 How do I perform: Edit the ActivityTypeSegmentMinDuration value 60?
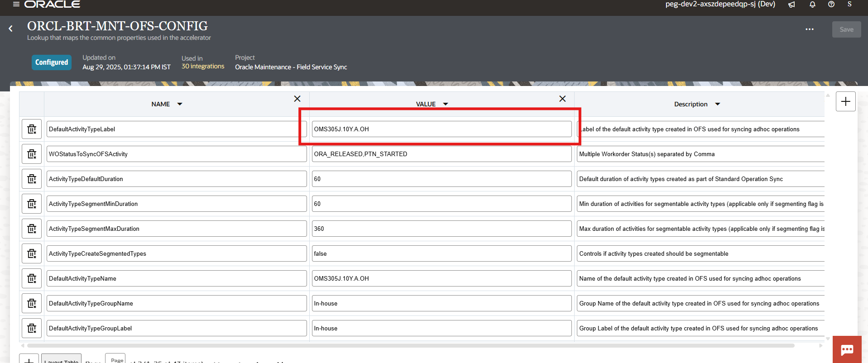tap(441, 204)
